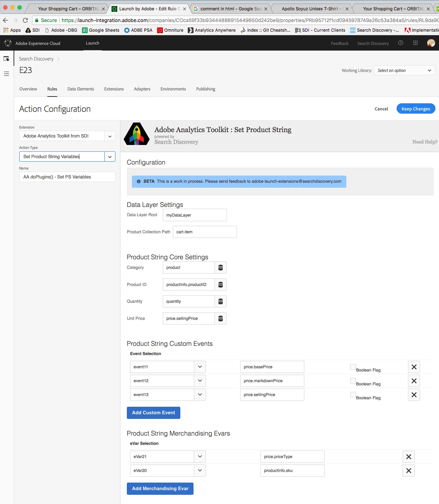Open the SDI bookmark
The width and height of the screenshot is (439, 504).
click(32, 30)
